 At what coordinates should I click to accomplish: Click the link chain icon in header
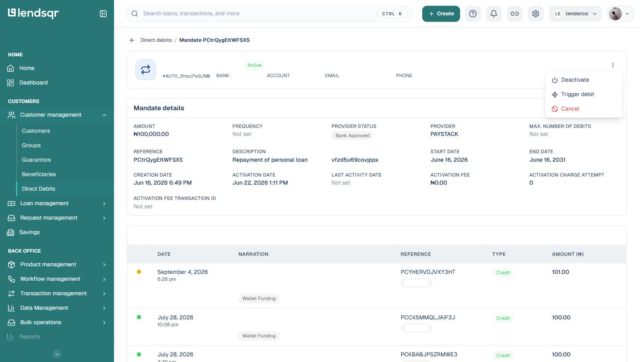[515, 14]
